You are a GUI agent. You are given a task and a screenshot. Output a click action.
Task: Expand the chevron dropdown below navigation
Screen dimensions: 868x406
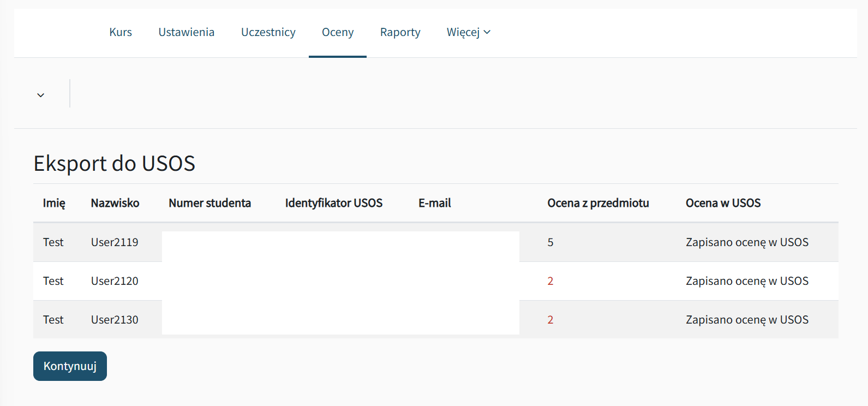coord(41,95)
